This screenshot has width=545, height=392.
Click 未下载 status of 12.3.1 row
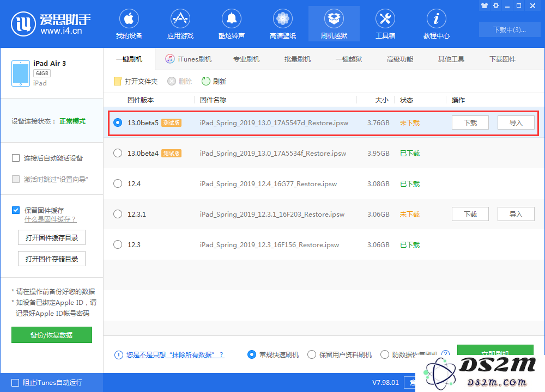(x=410, y=214)
